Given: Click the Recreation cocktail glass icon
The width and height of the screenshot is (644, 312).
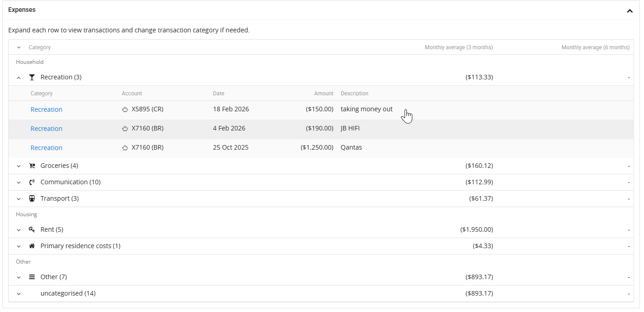Looking at the screenshot, I should coord(32,77).
